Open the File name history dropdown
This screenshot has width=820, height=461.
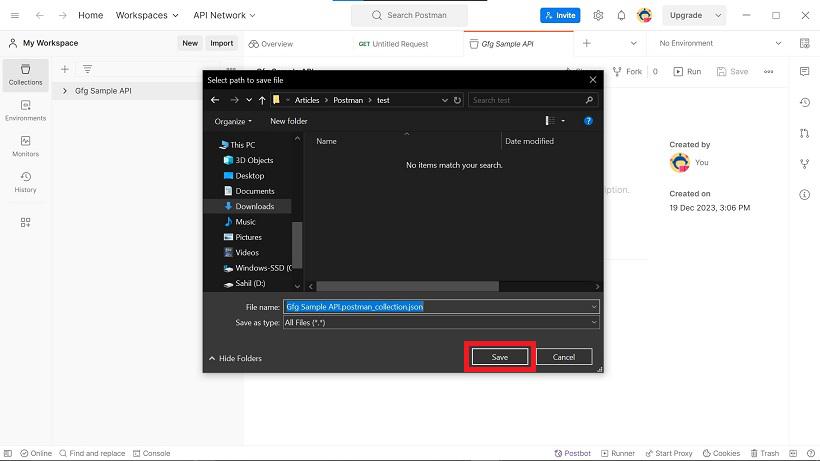point(594,307)
